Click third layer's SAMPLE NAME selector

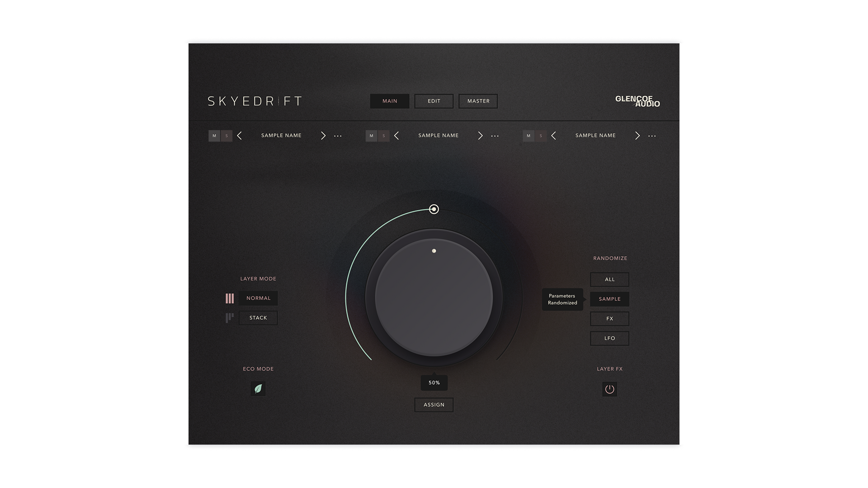(x=595, y=136)
